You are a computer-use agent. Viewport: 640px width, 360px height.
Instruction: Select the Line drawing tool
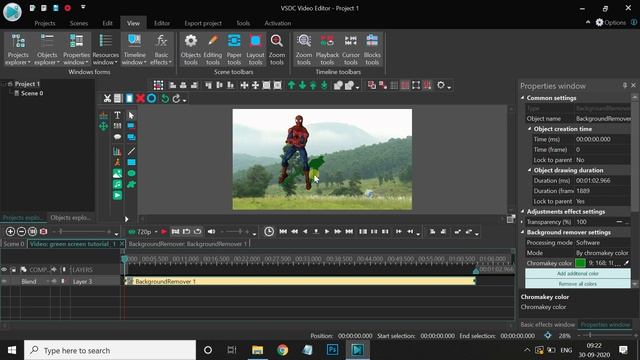point(131,151)
